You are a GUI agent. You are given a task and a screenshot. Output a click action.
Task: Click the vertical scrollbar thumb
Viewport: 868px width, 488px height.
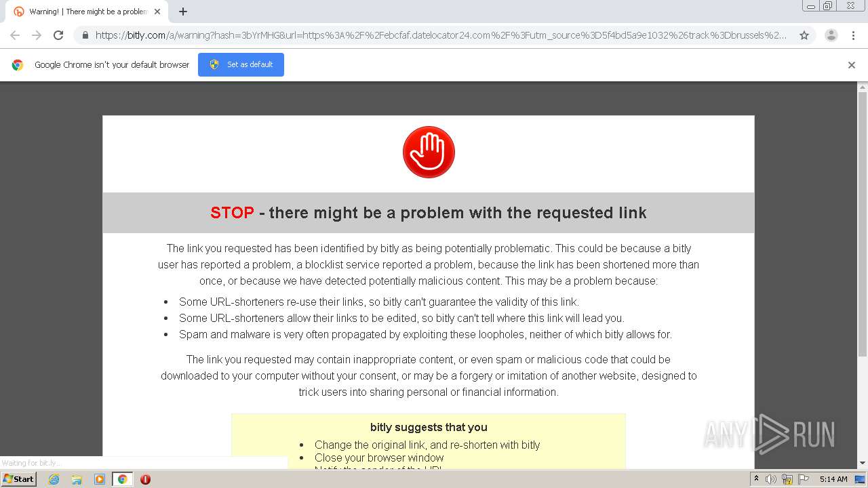[x=863, y=224]
